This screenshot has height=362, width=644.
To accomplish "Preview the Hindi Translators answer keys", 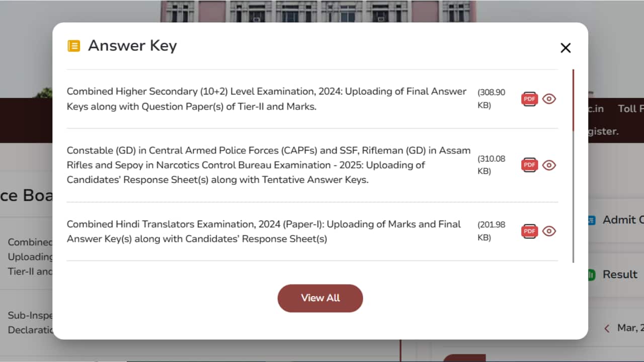I will click(549, 231).
